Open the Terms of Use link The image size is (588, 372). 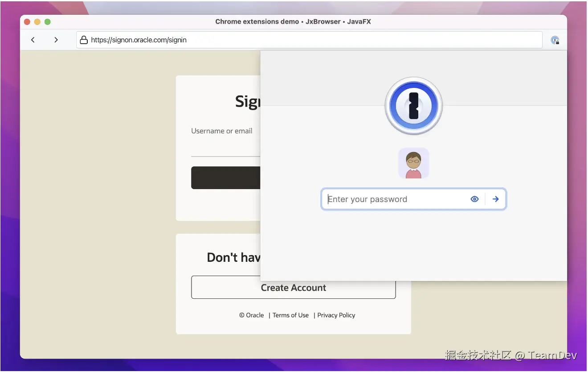290,315
